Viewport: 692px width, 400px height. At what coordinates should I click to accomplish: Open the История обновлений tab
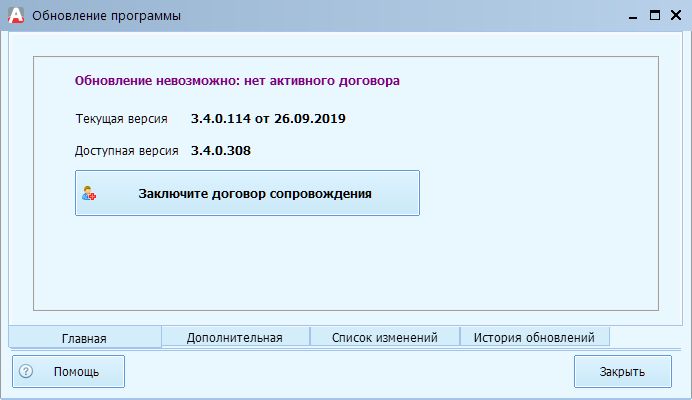click(x=534, y=337)
